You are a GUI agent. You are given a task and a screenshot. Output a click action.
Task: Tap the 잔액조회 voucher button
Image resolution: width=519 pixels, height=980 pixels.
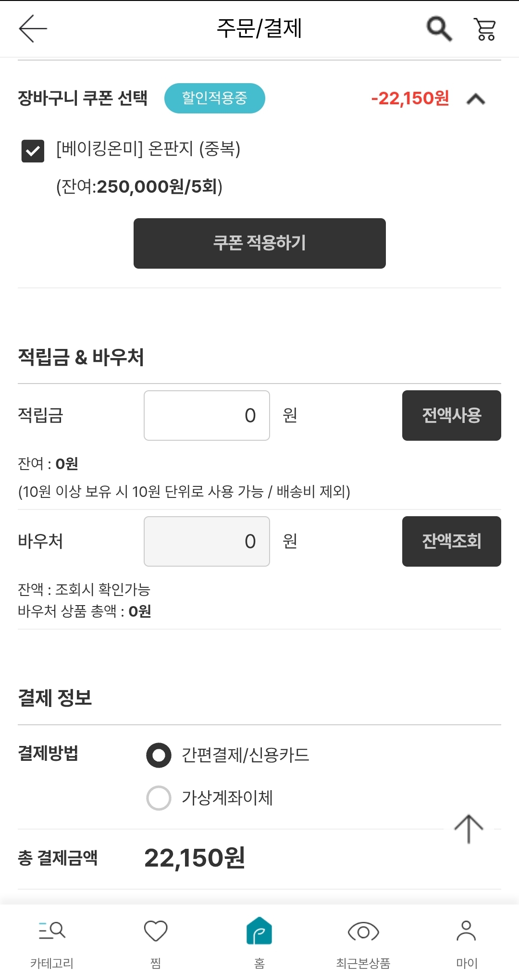[452, 541]
